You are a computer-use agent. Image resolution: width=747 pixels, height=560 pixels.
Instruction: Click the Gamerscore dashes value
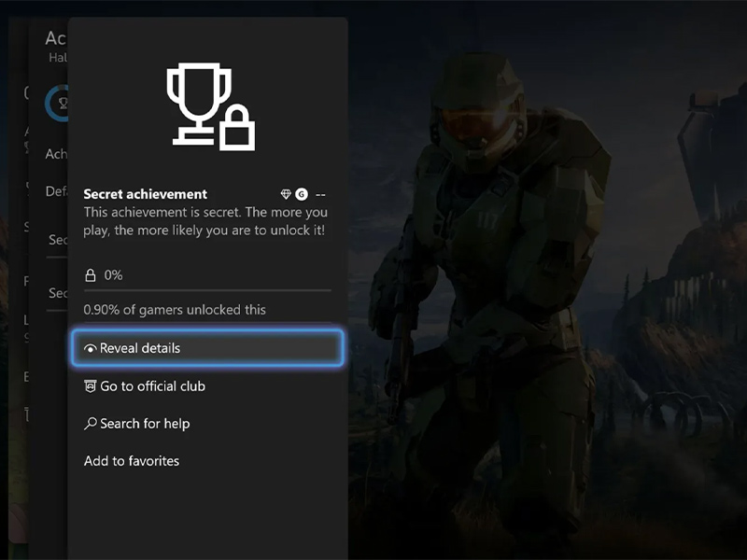point(320,194)
